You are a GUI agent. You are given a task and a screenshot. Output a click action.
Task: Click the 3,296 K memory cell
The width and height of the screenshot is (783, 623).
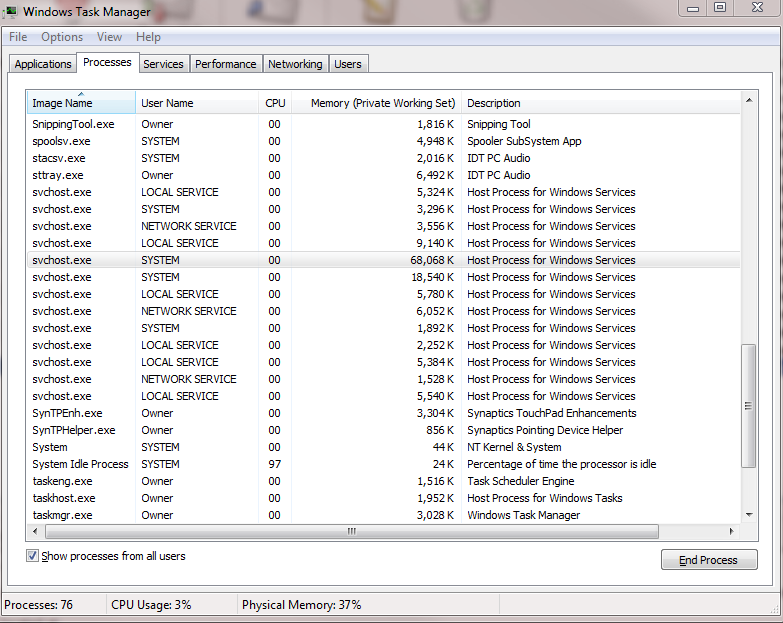(435, 209)
